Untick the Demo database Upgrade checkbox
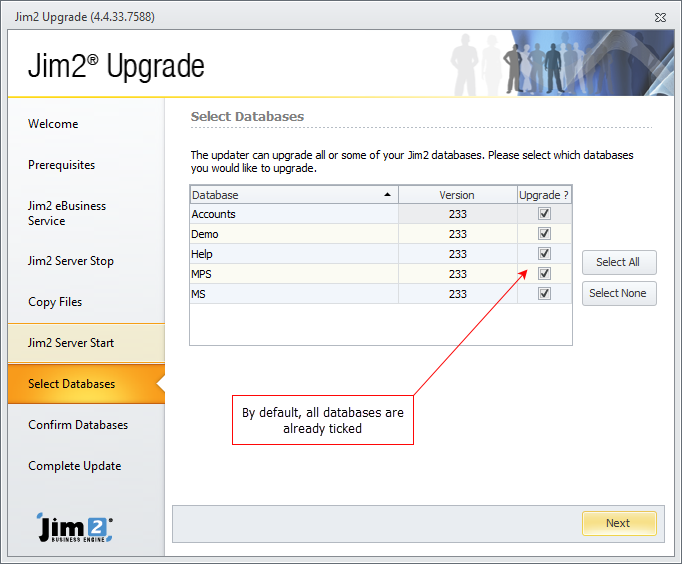This screenshot has width=682, height=564. [544, 234]
